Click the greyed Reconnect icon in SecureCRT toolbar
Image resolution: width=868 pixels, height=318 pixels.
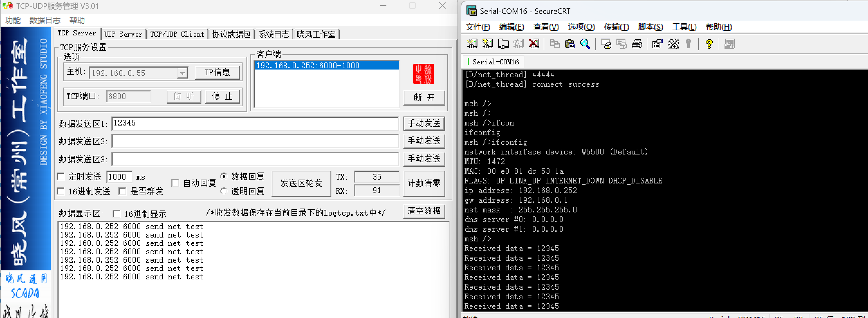(x=519, y=44)
